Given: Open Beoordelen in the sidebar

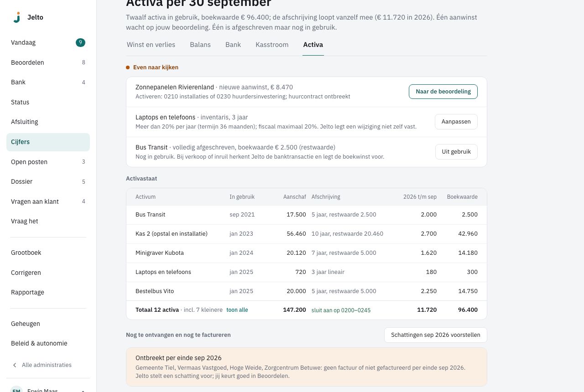Looking at the screenshot, I should pyautogui.click(x=48, y=62).
